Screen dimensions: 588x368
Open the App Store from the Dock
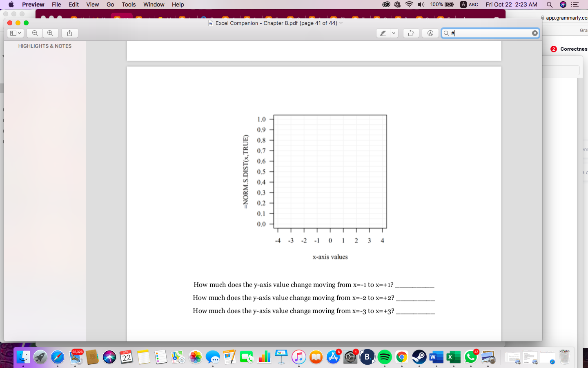tap(333, 357)
